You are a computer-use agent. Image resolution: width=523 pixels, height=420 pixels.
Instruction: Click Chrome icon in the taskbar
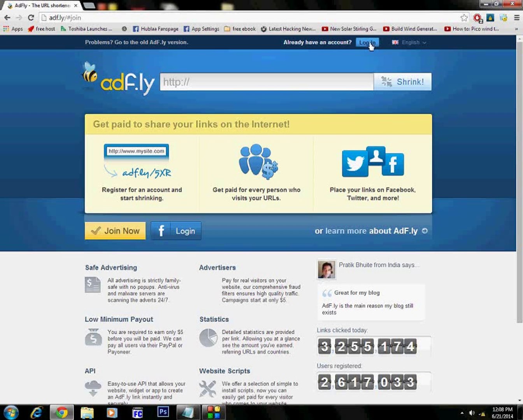(x=61, y=412)
